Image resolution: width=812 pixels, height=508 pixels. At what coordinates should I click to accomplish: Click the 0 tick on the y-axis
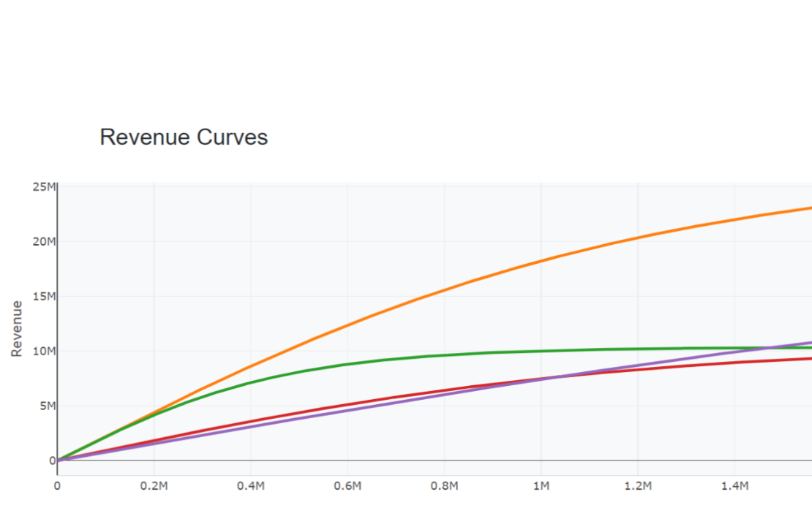[x=52, y=460]
